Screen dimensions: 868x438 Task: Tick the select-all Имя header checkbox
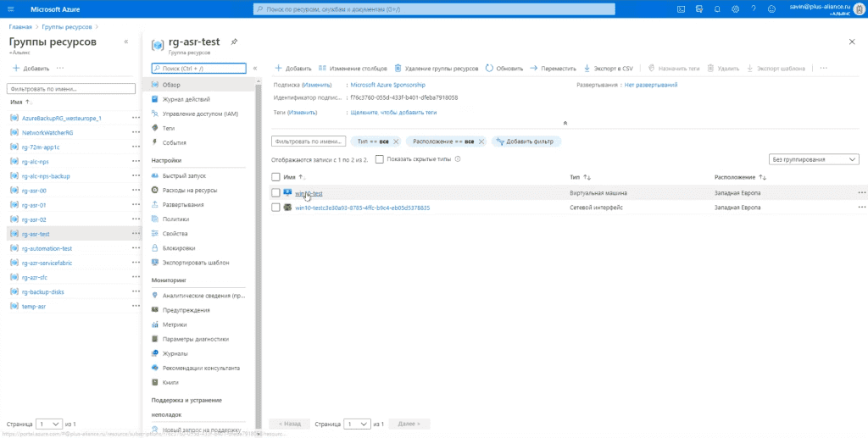pos(275,177)
